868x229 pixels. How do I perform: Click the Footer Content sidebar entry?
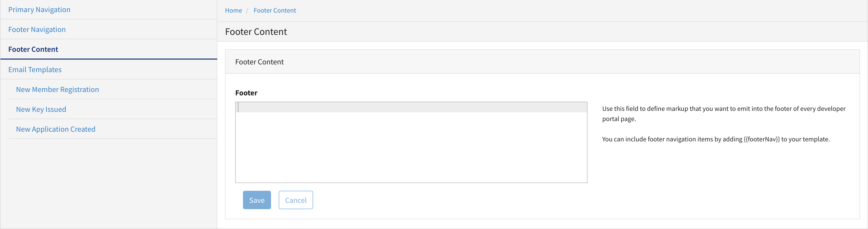pyautogui.click(x=33, y=49)
